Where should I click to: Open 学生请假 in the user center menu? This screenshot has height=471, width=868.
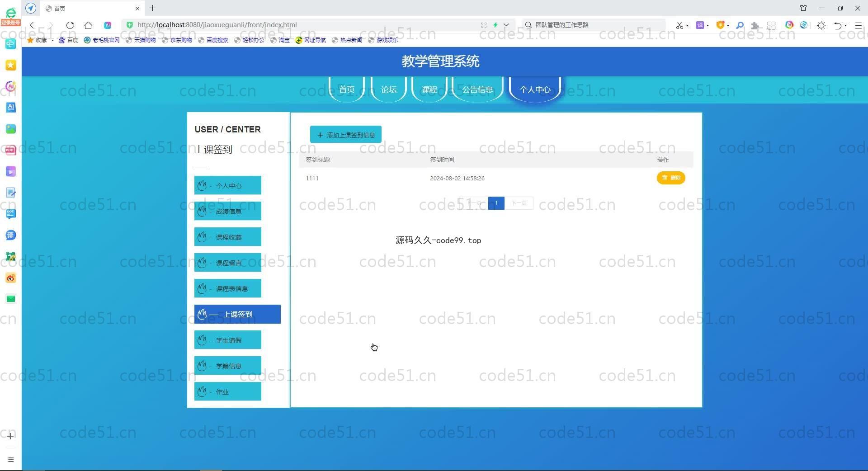pyautogui.click(x=228, y=340)
